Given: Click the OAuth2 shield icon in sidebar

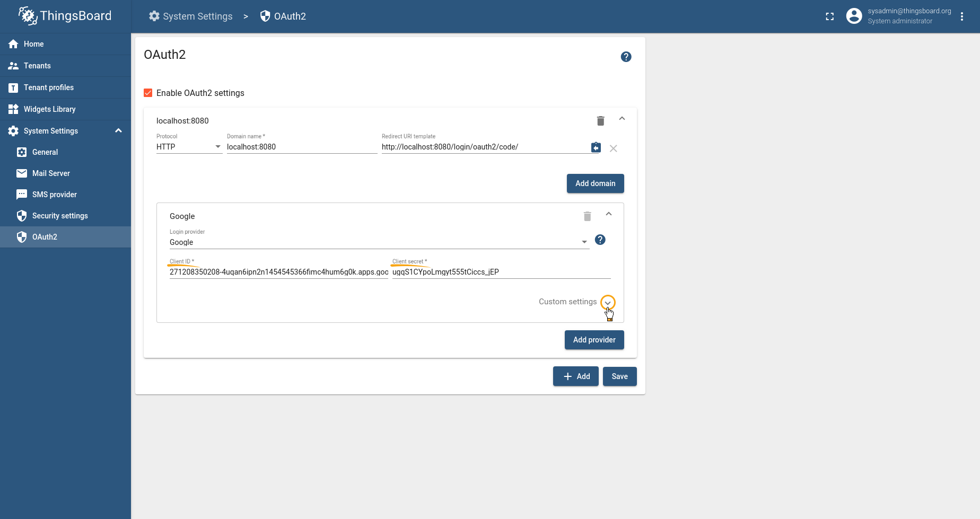Looking at the screenshot, I should [x=22, y=237].
